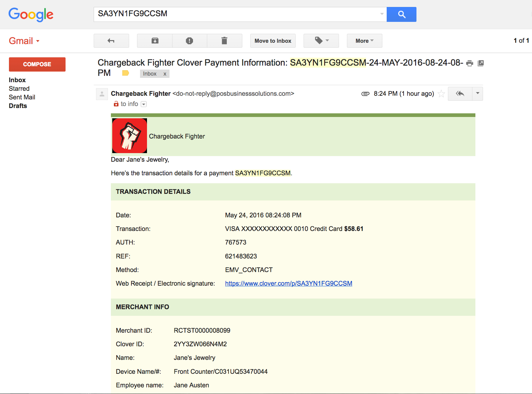Open the More actions dropdown

[364, 41]
